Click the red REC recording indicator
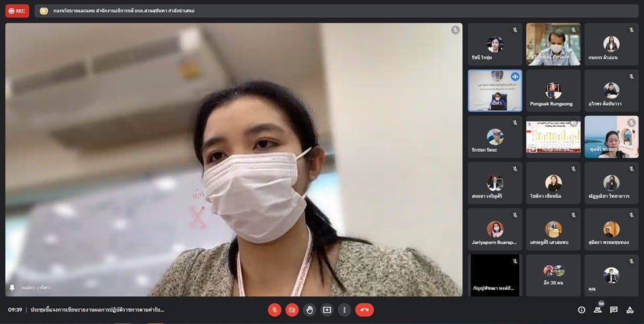644x324 pixels. tap(17, 11)
